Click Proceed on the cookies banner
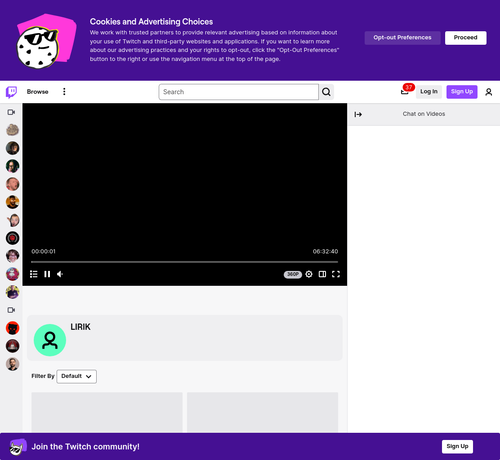 466,38
